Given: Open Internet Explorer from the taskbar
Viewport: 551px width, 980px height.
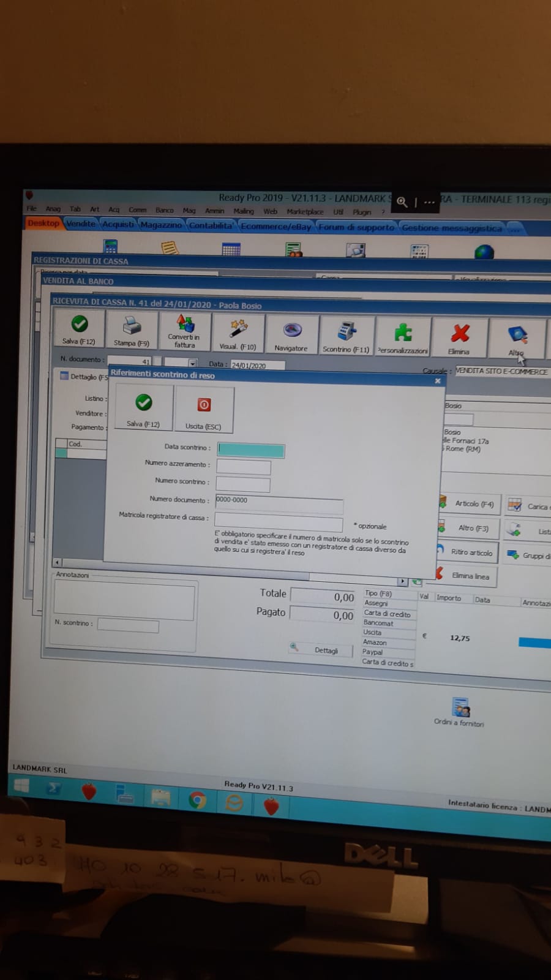Looking at the screenshot, I should [x=234, y=802].
